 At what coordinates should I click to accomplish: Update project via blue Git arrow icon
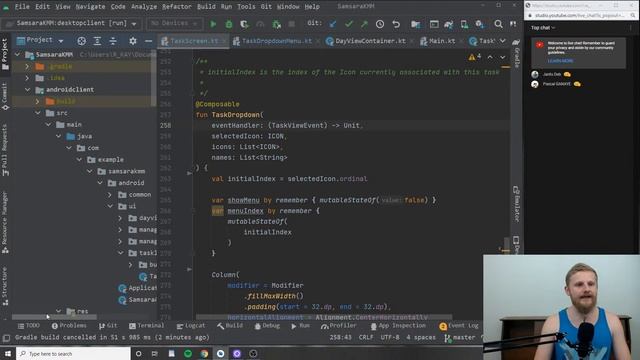333,24
